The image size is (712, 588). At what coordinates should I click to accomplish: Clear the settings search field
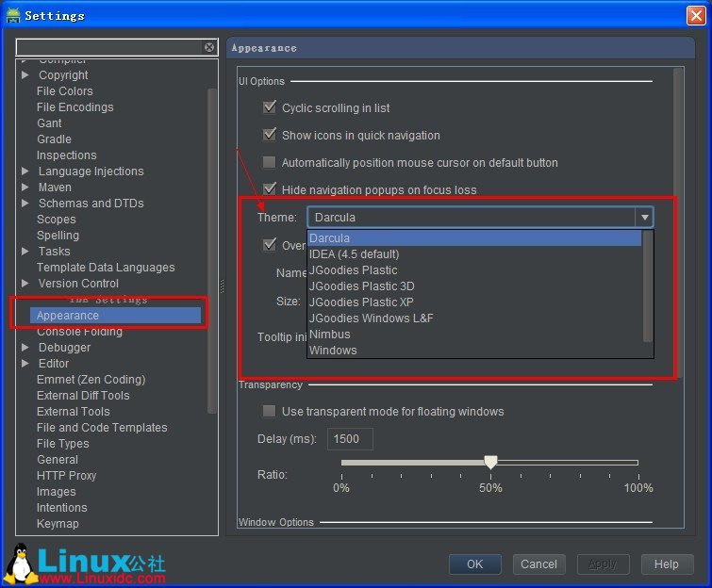click(209, 47)
